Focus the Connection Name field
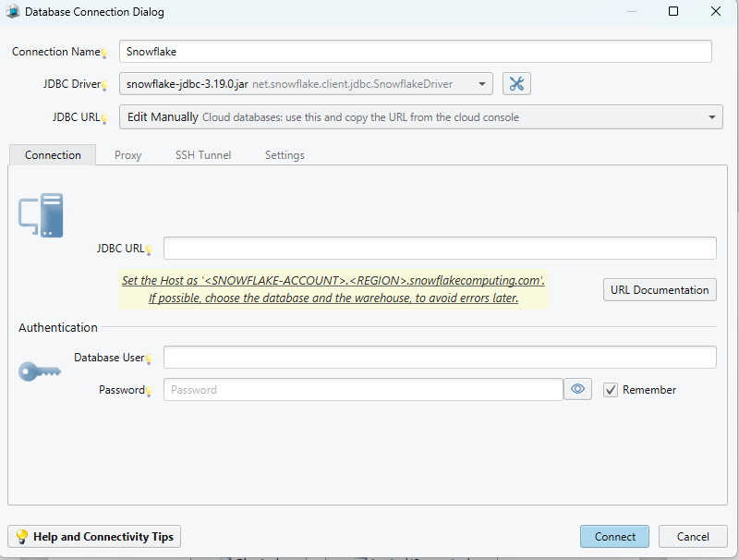Image resolution: width=739 pixels, height=560 pixels. (415, 52)
